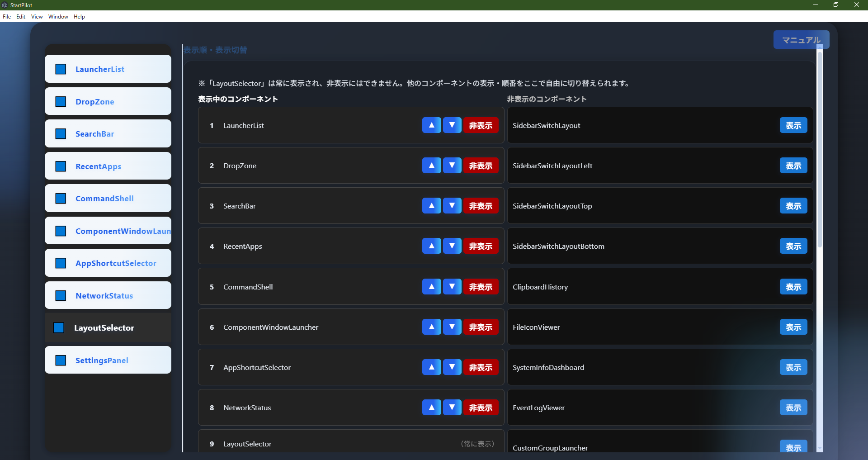
Task: Move DropZone down with its down arrow
Action: [x=452, y=166]
